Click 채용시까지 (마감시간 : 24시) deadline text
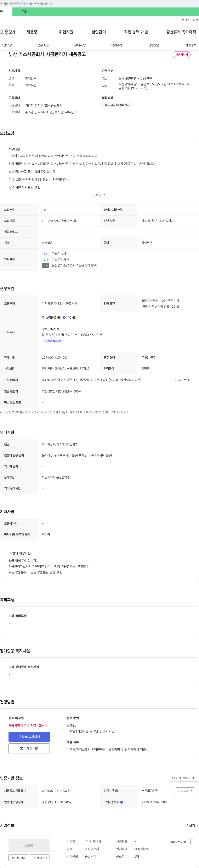The image size is (199, 868). (x=28, y=725)
